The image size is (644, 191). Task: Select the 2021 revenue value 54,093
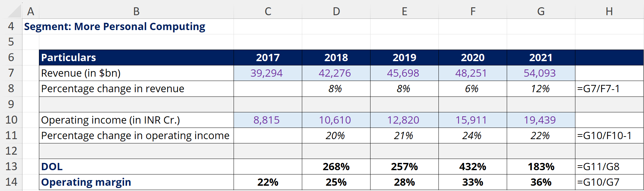540,73
